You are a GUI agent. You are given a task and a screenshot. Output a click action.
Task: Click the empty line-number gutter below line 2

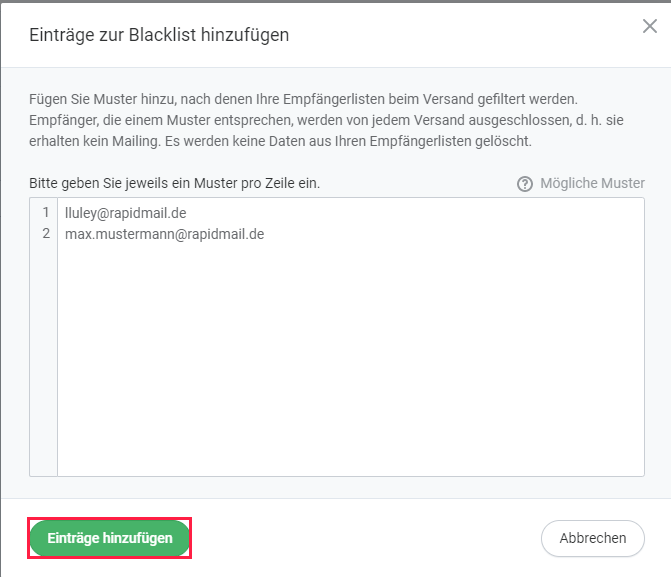coord(43,360)
